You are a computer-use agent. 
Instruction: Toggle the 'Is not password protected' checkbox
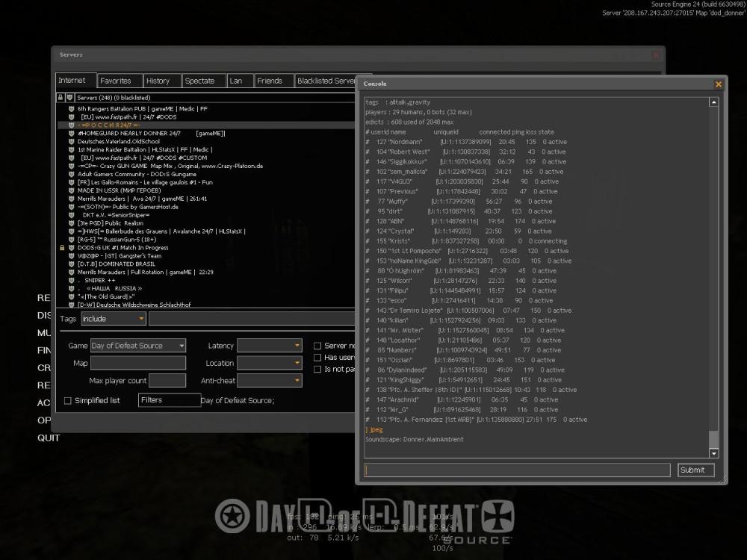click(x=317, y=369)
